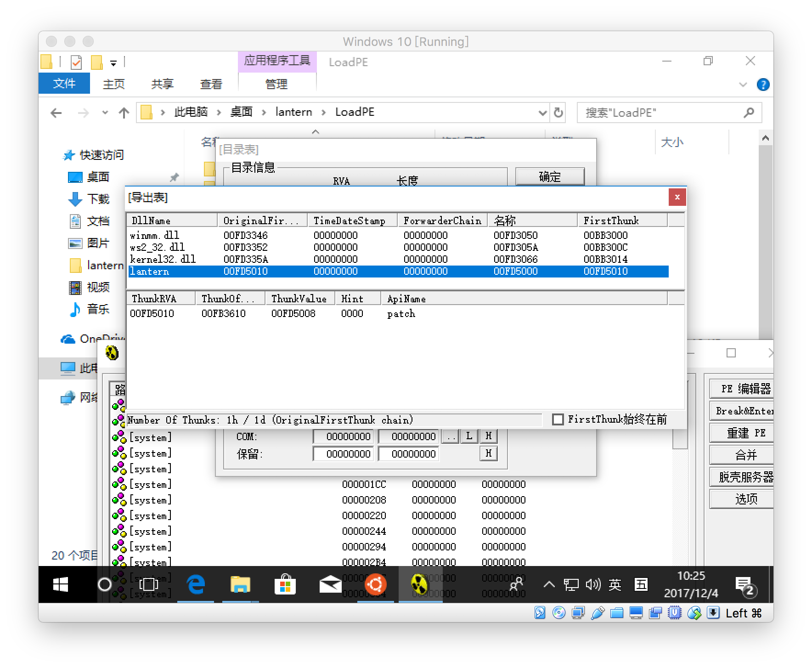Expand the ribbon chevron
This screenshot has width=812, height=668.
coord(743,85)
